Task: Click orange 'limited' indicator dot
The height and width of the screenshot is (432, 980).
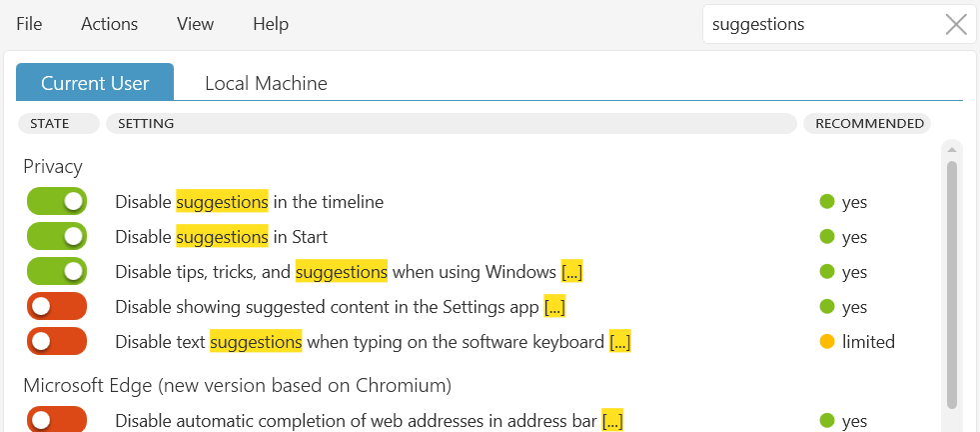Action: 827,342
